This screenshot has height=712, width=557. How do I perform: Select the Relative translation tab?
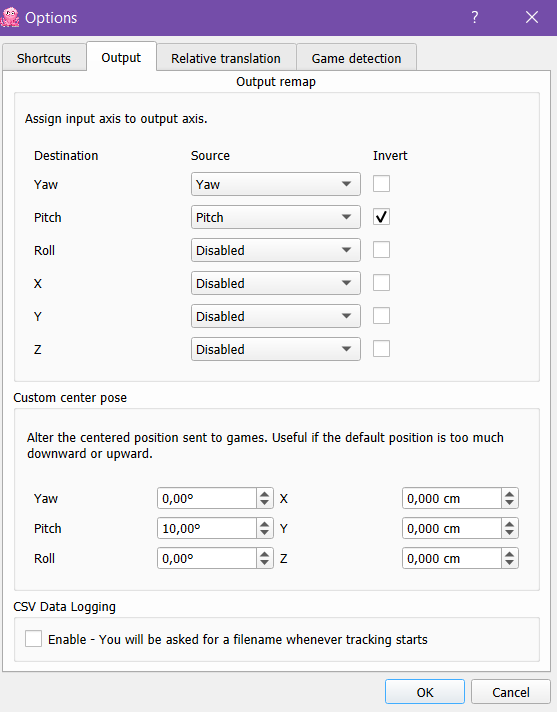point(226,58)
